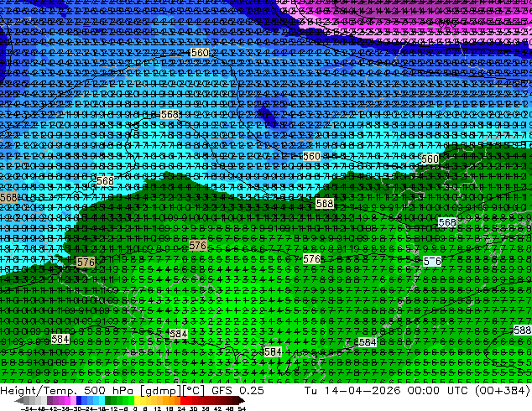The height and width of the screenshot is (411, 532).
Task: Click the 'Tu' weekday text
Action: [310, 391]
